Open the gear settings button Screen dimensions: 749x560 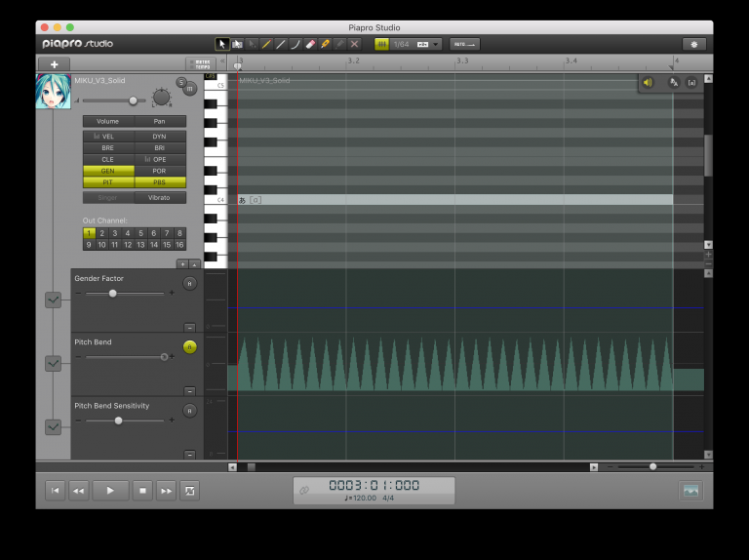click(x=693, y=44)
